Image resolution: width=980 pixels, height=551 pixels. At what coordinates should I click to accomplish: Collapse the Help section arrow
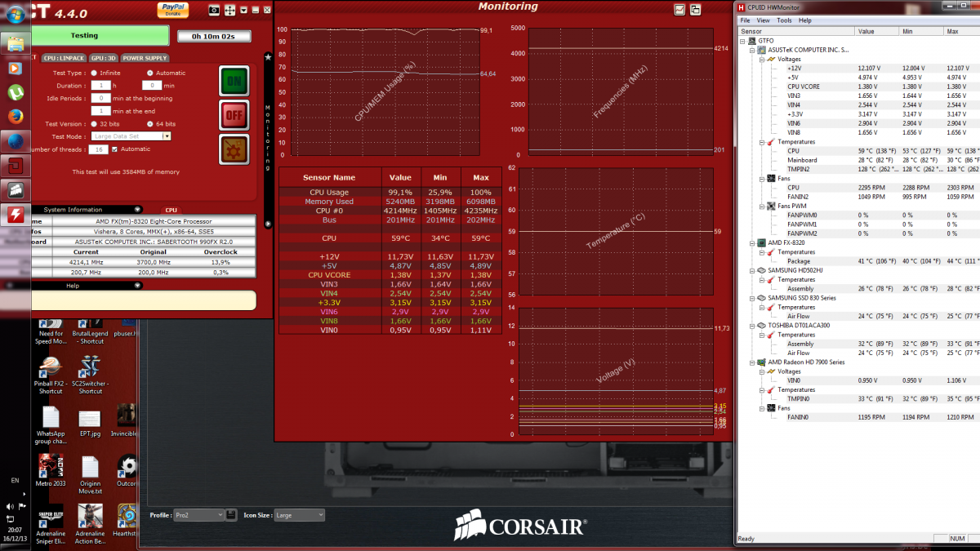pyautogui.click(x=137, y=286)
